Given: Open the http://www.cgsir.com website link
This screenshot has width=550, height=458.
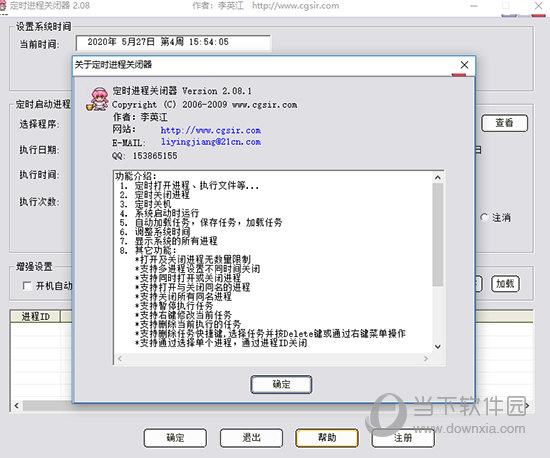Looking at the screenshot, I should [210, 130].
